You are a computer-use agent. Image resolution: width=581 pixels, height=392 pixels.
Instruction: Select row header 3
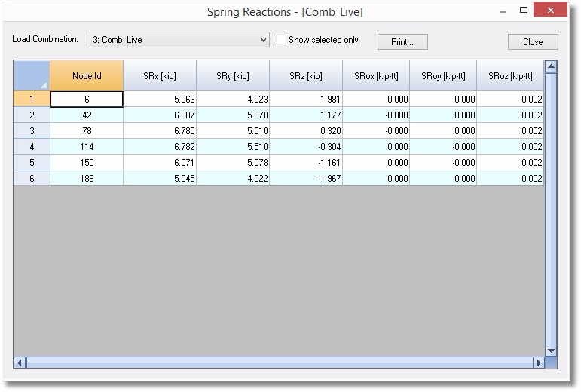point(32,130)
